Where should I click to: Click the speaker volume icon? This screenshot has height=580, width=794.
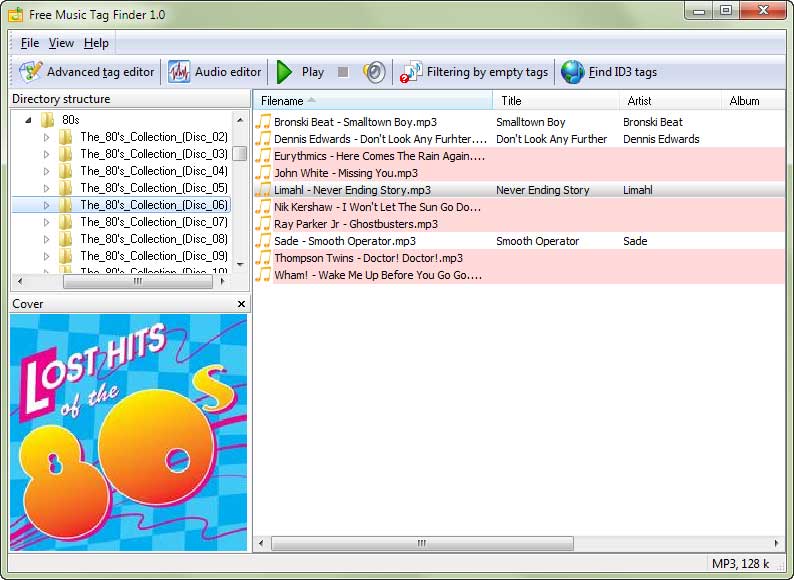click(374, 72)
